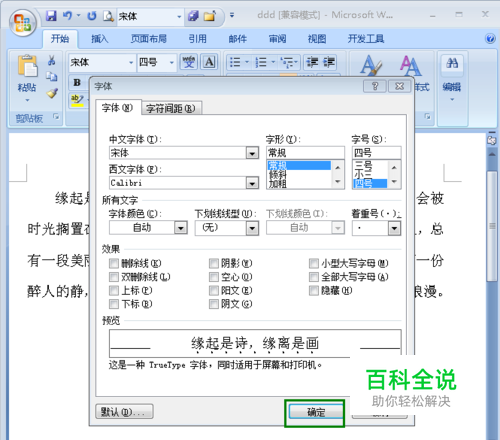The height and width of the screenshot is (440, 500).
Task: Click the character border A icon
Action: point(209,62)
